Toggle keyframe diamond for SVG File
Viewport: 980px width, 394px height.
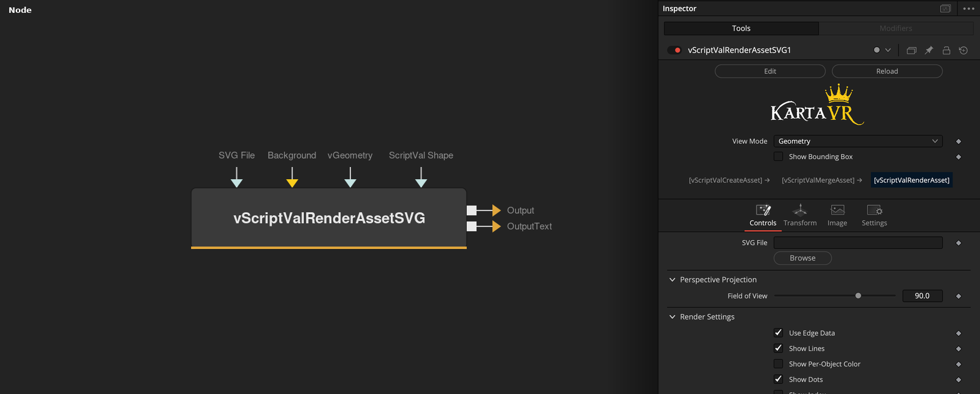point(959,243)
